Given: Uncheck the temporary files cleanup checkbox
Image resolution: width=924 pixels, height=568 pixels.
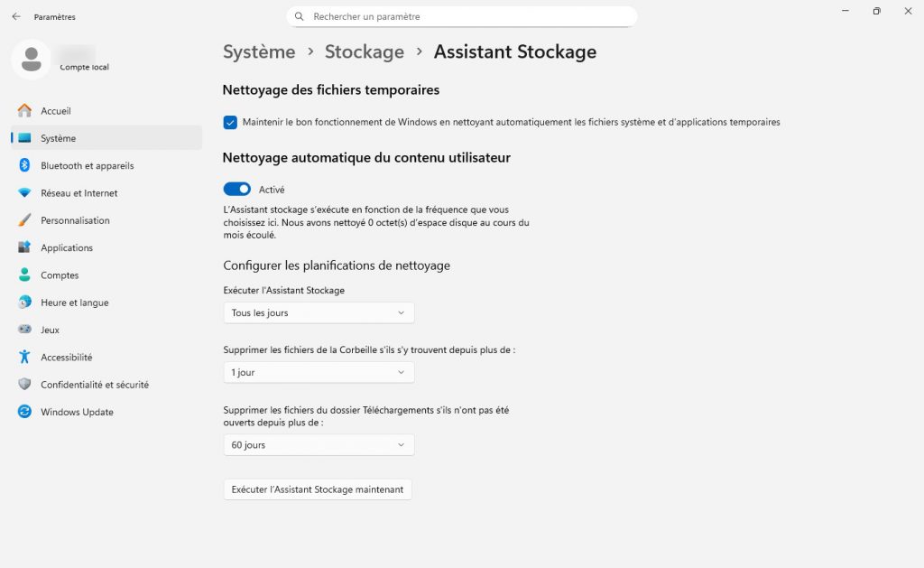Looking at the screenshot, I should point(230,122).
